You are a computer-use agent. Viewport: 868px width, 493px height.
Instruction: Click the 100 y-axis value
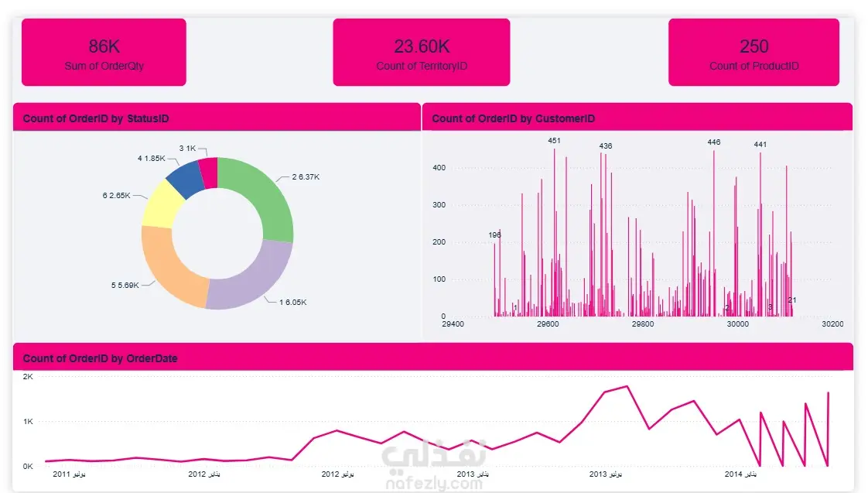pos(439,279)
